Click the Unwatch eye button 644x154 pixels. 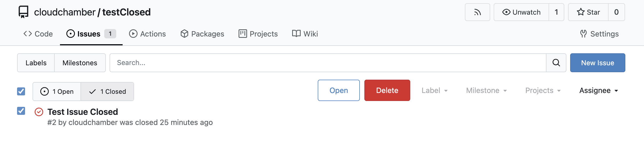coord(521,12)
